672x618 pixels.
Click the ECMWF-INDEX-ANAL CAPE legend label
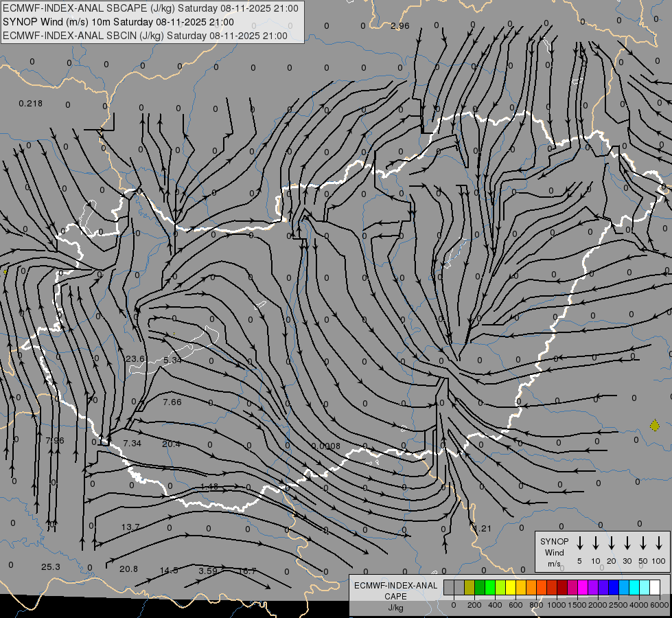point(395,591)
